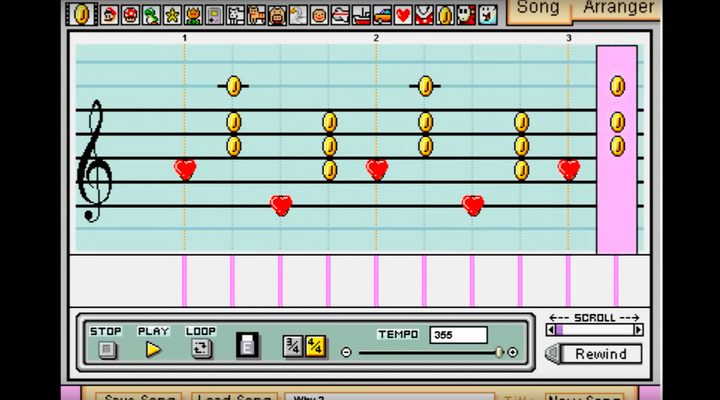This screenshot has height=400, width=720.
Task: Select the Cat instrument icon
Action: [256, 15]
